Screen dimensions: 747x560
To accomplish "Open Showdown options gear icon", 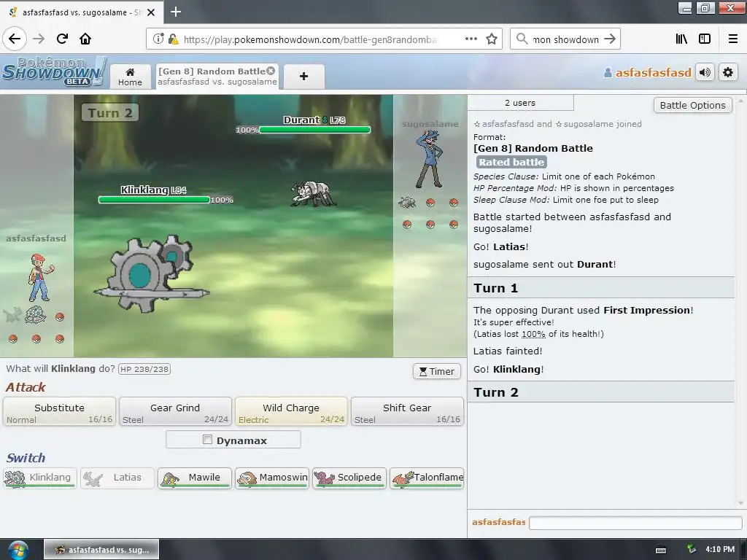I will click(x=728, y=72).
